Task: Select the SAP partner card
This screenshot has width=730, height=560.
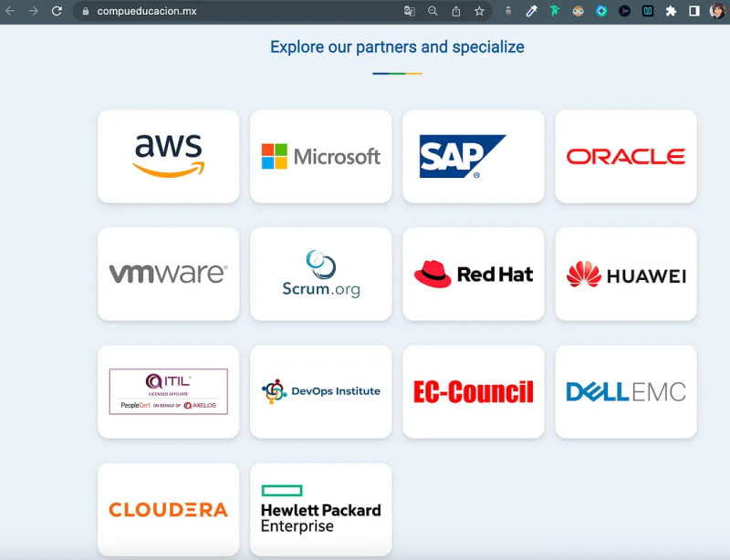Action: pos(474,156)
